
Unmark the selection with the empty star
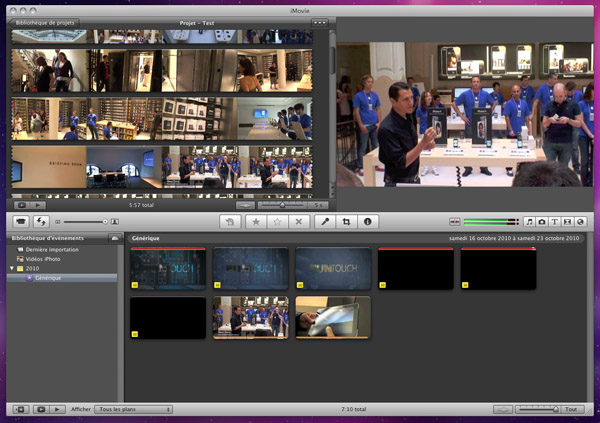click(277, 222)
